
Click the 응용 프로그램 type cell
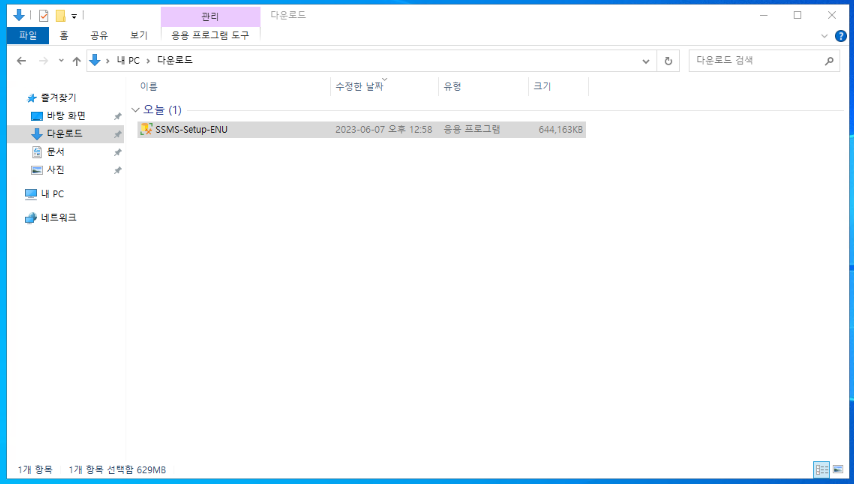coord(472,130)
